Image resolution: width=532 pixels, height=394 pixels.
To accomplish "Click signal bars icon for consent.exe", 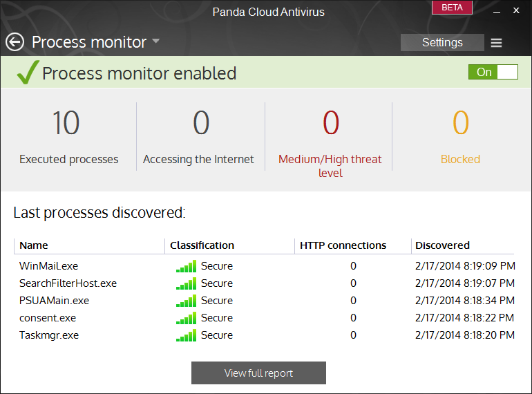I will [x=186, y=318].
